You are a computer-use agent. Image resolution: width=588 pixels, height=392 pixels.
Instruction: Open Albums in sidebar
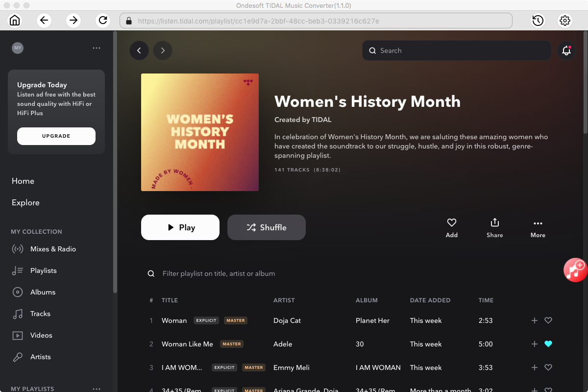[x=34, y=292]
